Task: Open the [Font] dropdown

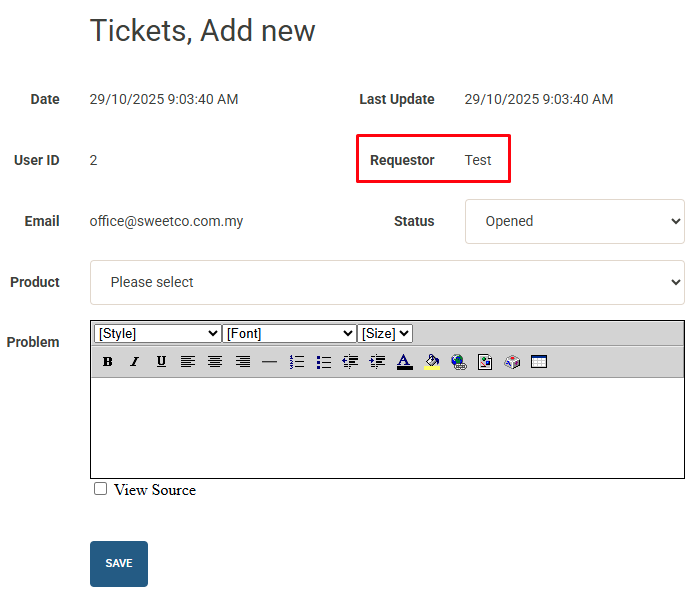Action: [289, 333]
